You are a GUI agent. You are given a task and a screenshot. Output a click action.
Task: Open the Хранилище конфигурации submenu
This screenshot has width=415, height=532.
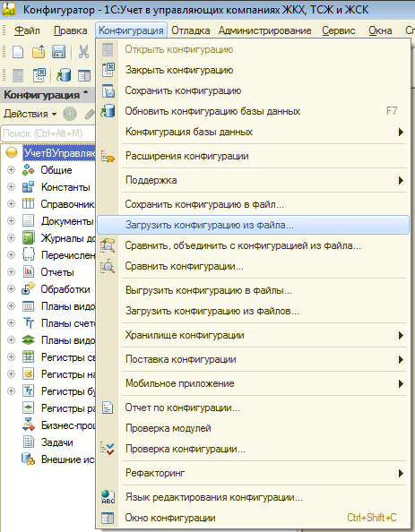pyautogui.click(x=253, y=335)
